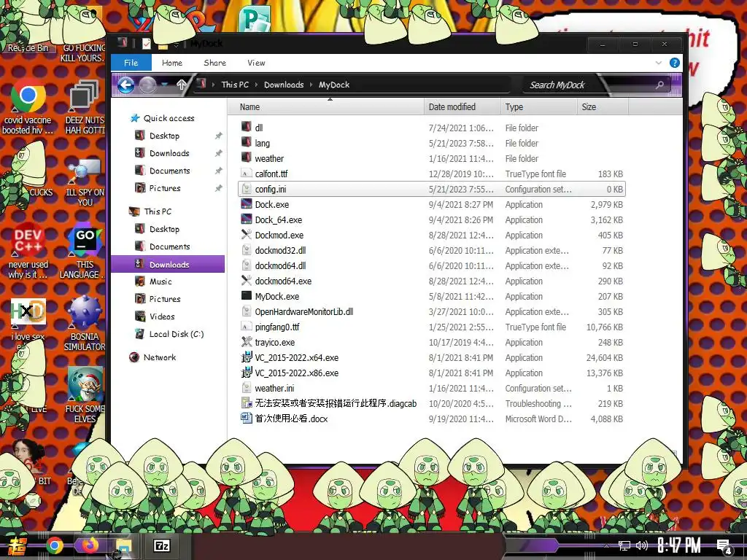Image resolution: width=747 pixels, height=560 pixels.
Task: Open Firefox from the taskbar
Action: pos(90,545)
